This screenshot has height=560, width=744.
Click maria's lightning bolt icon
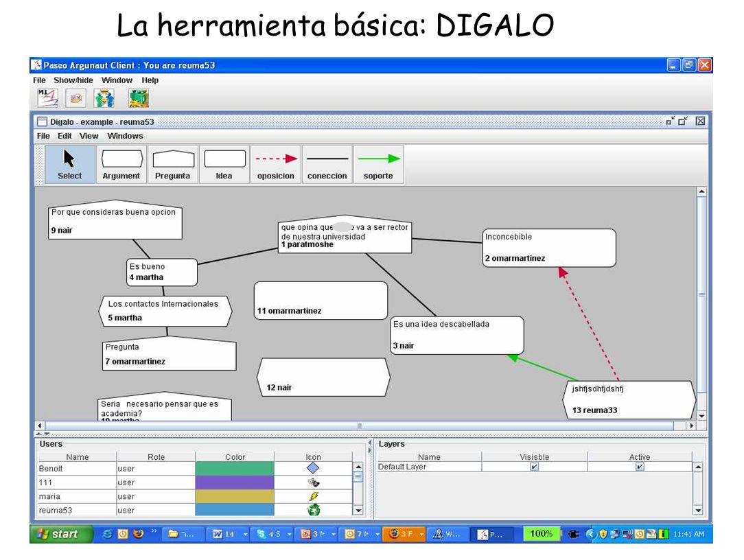(313, 496)
